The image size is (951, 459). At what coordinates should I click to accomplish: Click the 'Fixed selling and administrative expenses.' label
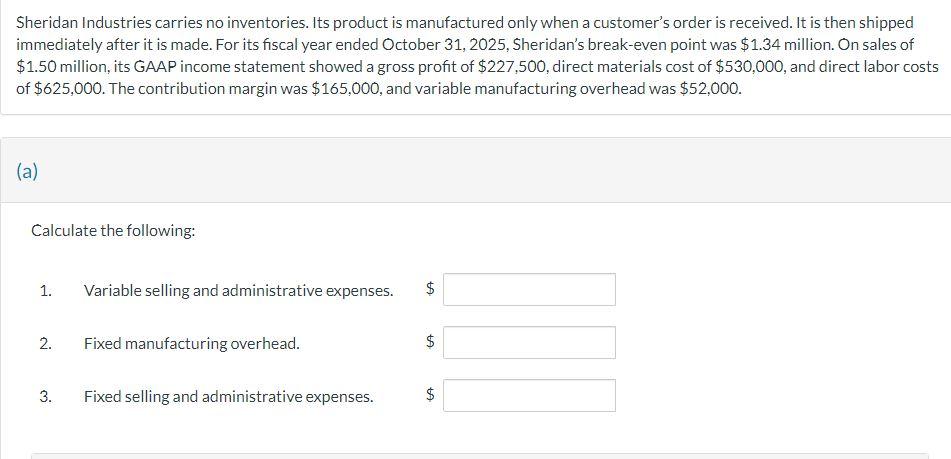point(228,396)
